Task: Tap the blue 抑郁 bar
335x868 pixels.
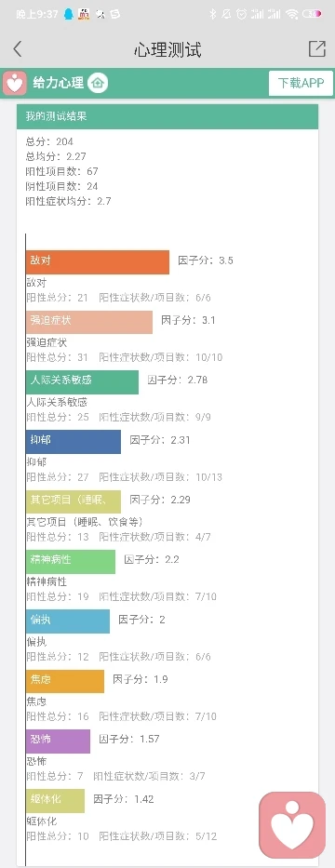Action: (74, 442)
